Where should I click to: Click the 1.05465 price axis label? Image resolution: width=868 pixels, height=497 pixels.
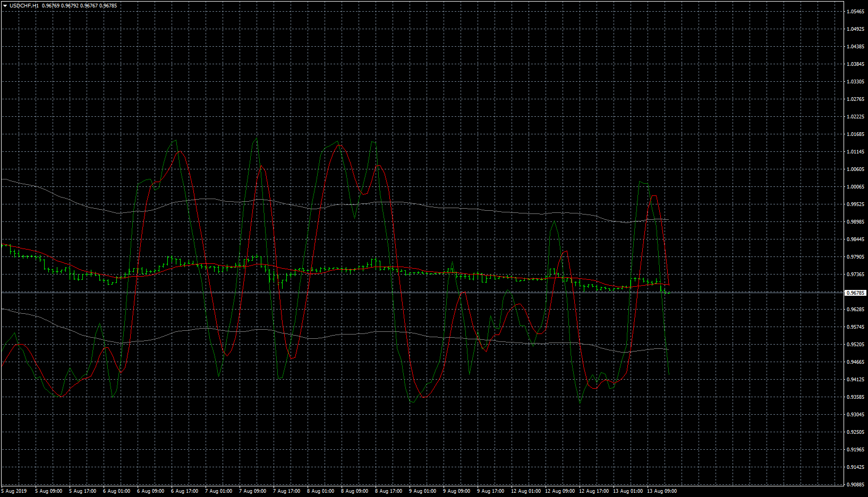click(855, 12)
